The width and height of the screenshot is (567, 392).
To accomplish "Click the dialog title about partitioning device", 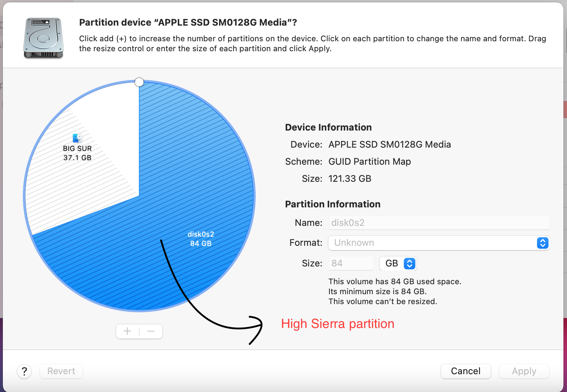I will coord(188,22).
